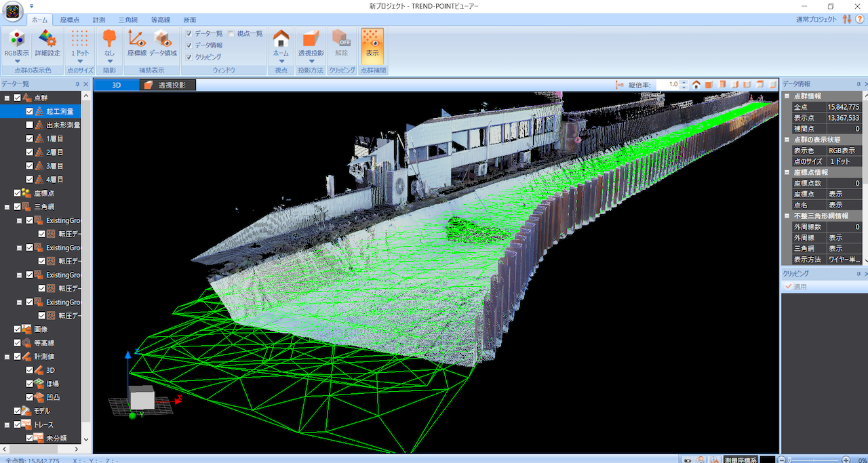This screenshot has height=463, width=868.
Task: Uncheck the クリッピング window checkbox
Action: pos(189,58)
